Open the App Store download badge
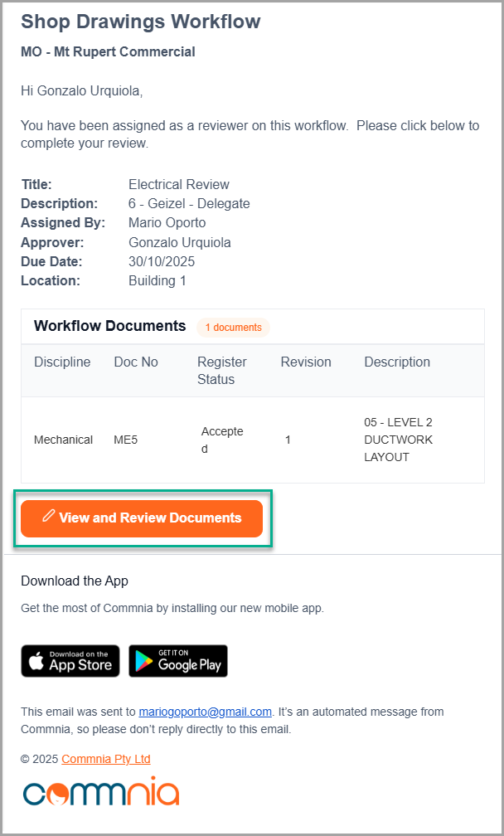This screenshot has width=504, height=836. click(70, 661)
